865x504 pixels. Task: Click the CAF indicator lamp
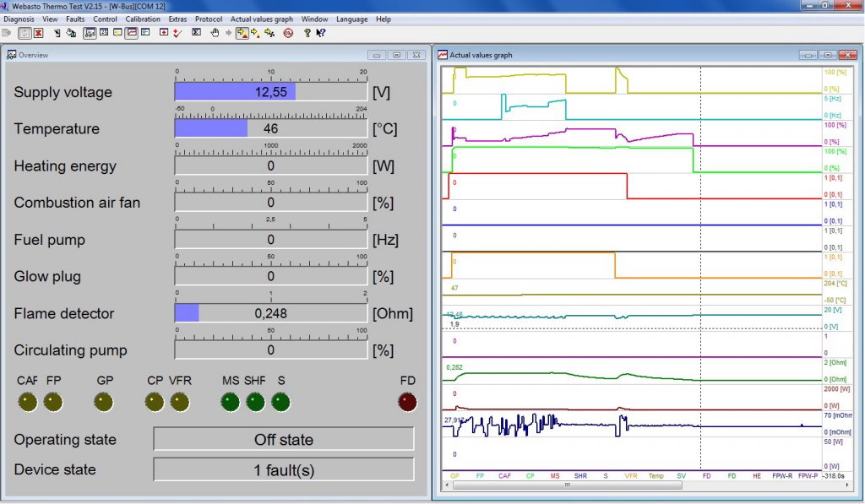pos(28,402)
